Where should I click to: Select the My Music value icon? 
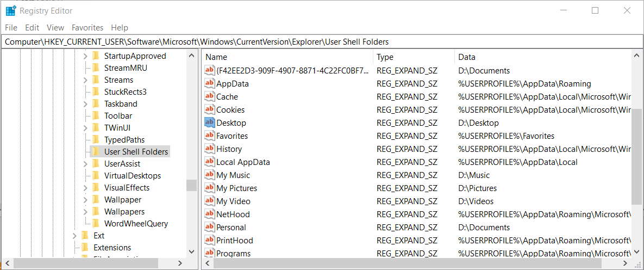[x=209, y=175]
